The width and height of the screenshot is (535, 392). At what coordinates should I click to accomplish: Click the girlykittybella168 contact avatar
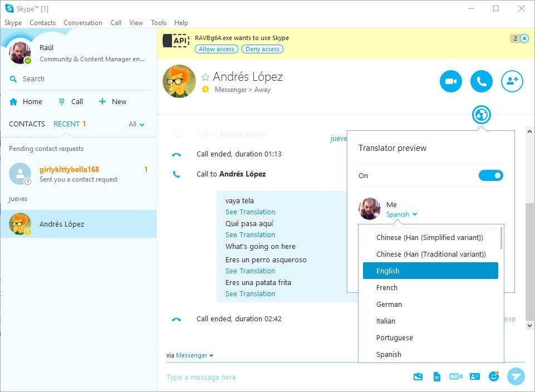coord(20,174)
